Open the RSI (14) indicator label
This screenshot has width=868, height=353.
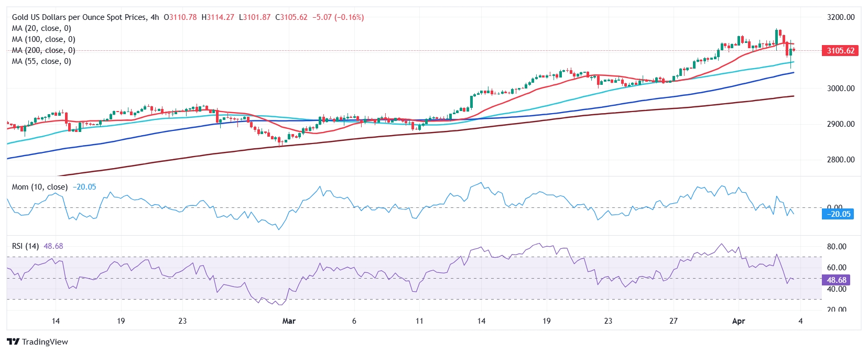click(x=25, y=246)
